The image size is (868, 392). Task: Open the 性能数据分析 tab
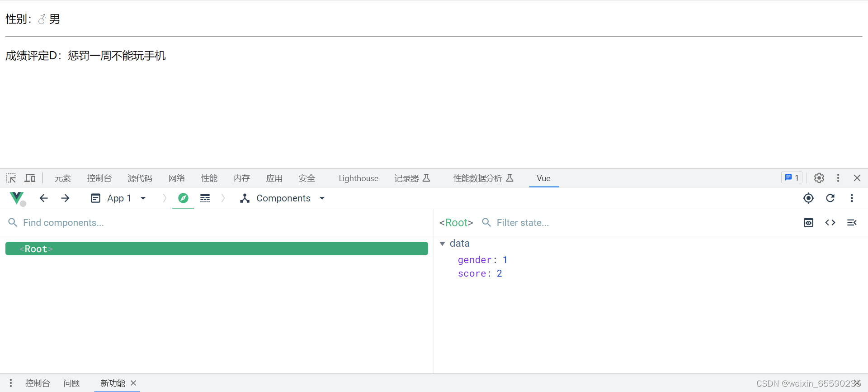click(484, 178)
